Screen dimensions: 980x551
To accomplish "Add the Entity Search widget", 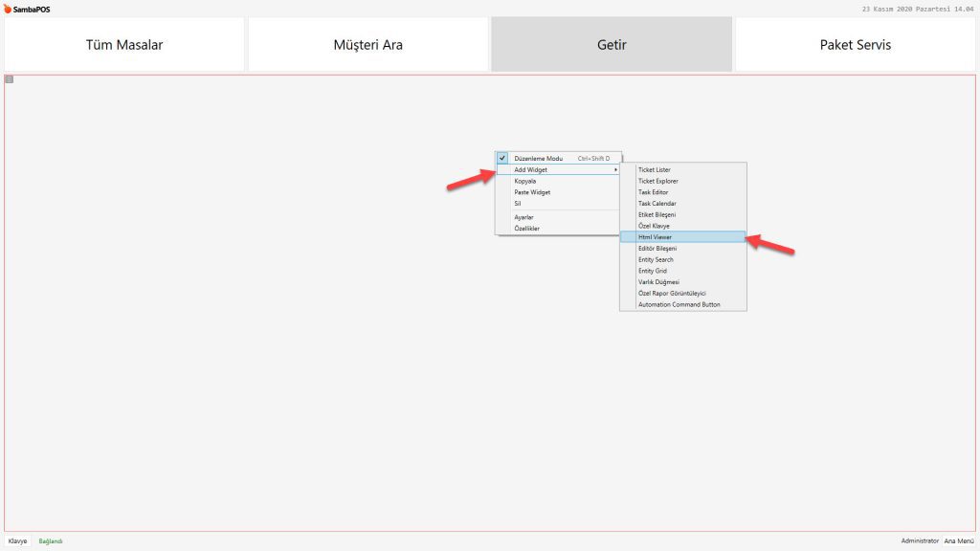I will pos(656,259).
